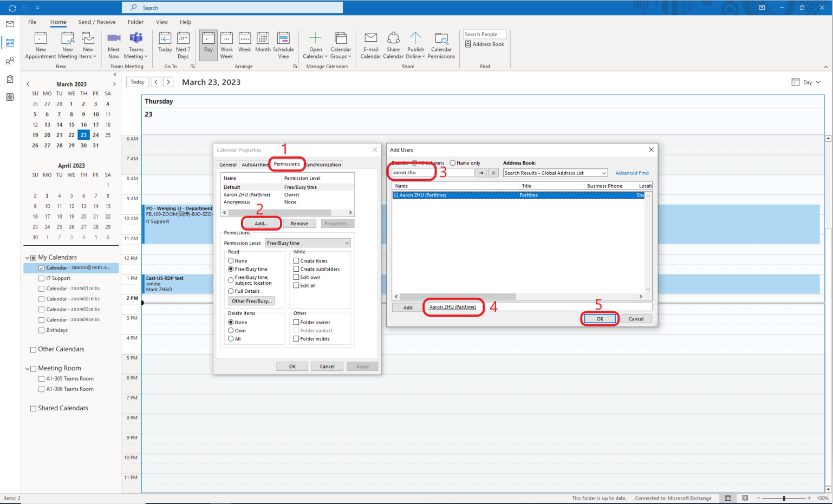Screen dimensions: 833x504
Task: Switch to the Permissions tab
Action: click(287, 164)
